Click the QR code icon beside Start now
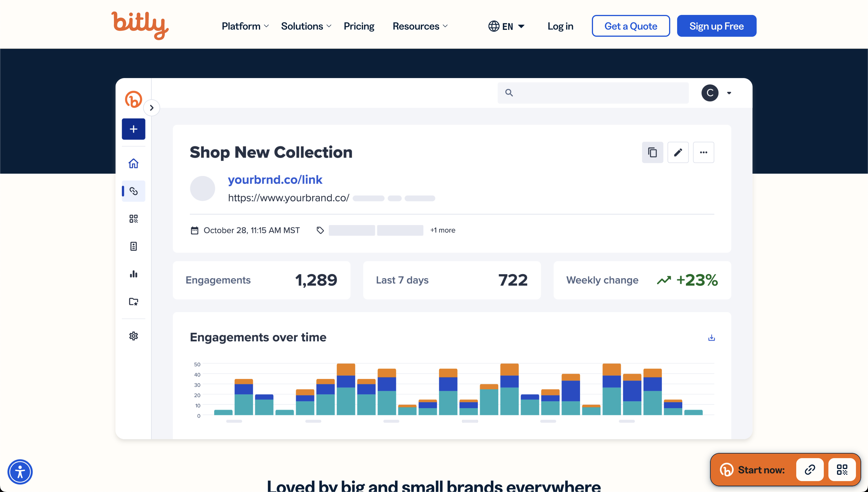The image size is (868, 492). coord(842,469)
